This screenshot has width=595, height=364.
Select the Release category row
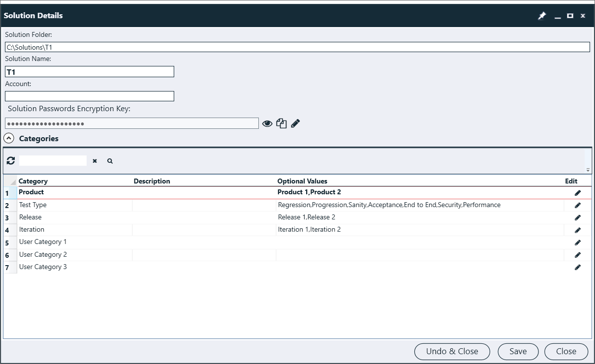(x=74, y=217)
